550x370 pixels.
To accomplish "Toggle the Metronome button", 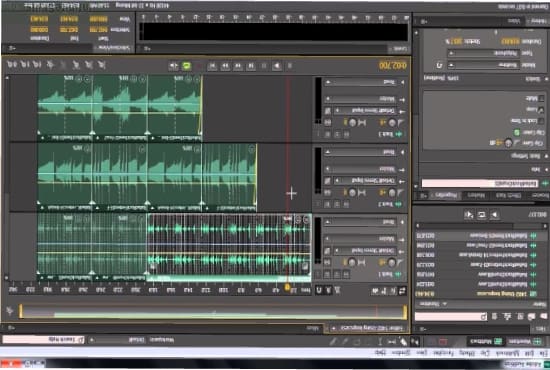I will [x=337, y=290].
